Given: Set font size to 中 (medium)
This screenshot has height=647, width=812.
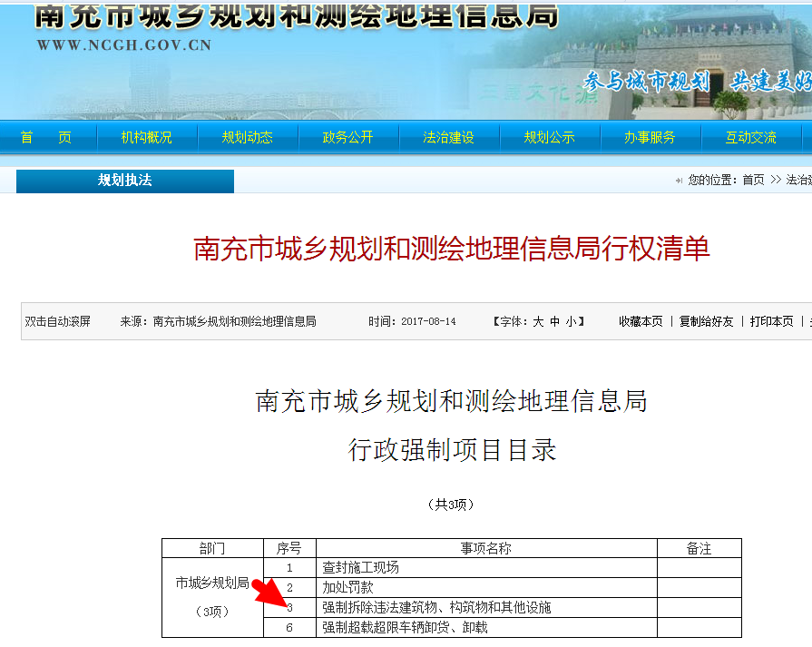Looking at the screenshot, I should tap(554, 322).
